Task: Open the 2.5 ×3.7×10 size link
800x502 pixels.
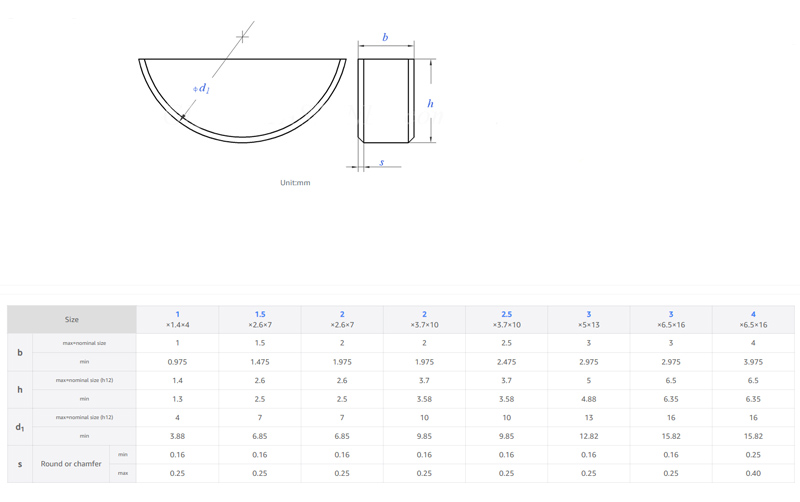Action: coord(506,319)
